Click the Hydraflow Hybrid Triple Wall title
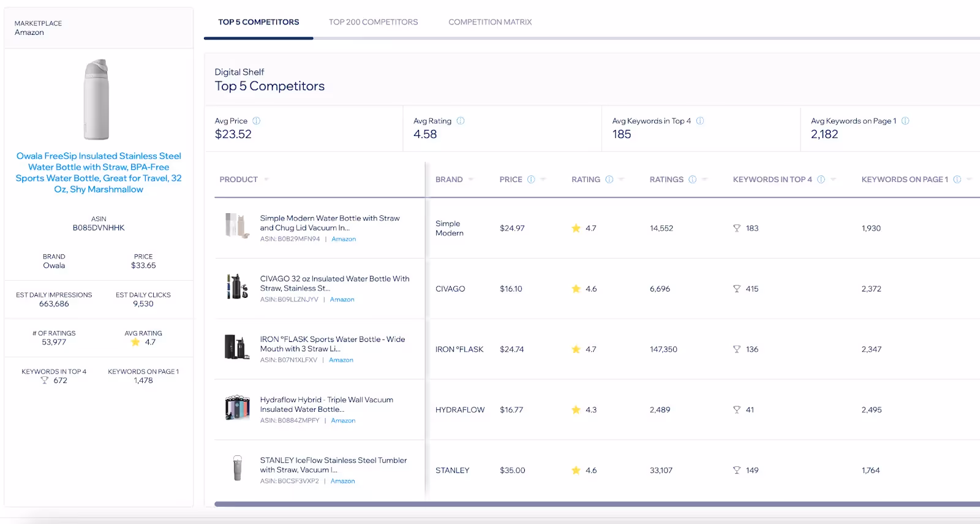 pos(326,404)
